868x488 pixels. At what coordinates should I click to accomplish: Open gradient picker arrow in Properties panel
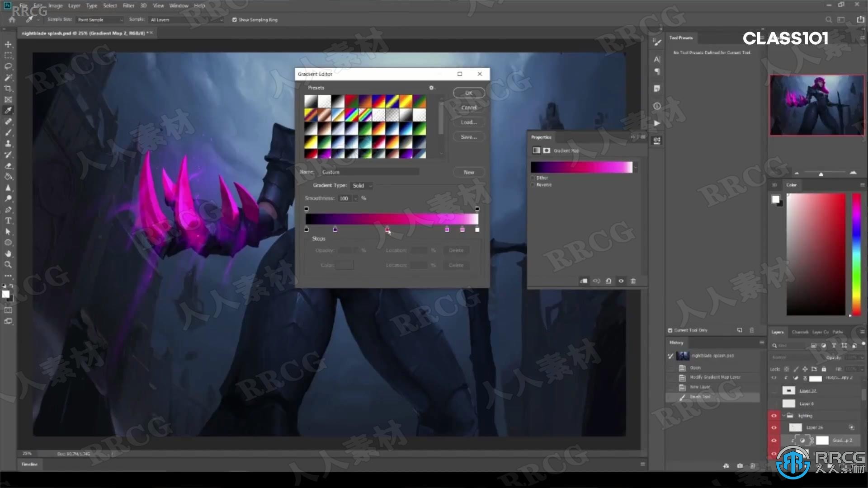pos(636,168)
